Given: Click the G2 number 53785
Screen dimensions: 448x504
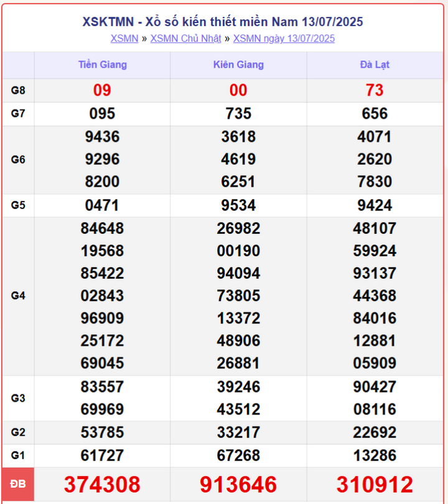Looking at the screenshot, I should tap(102, 432).
